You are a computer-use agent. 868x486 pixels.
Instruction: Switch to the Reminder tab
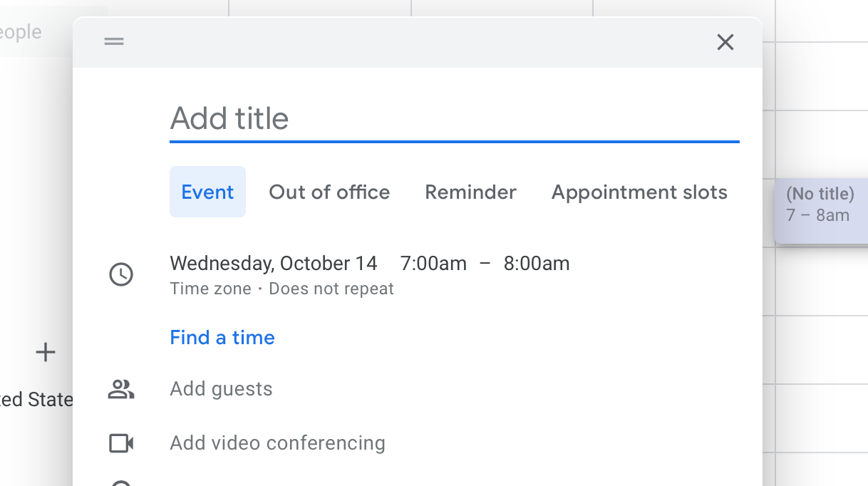click(470, 192)
